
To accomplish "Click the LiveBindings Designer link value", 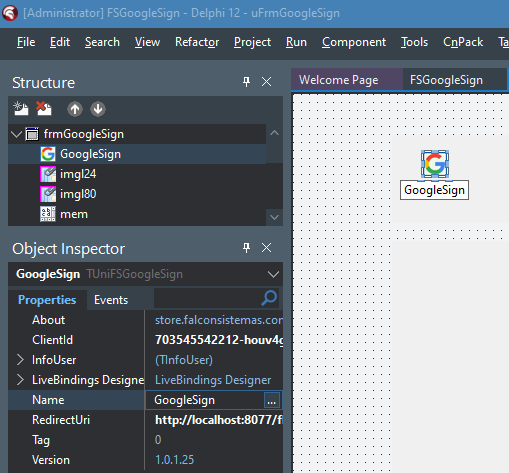I will (213, 380).
